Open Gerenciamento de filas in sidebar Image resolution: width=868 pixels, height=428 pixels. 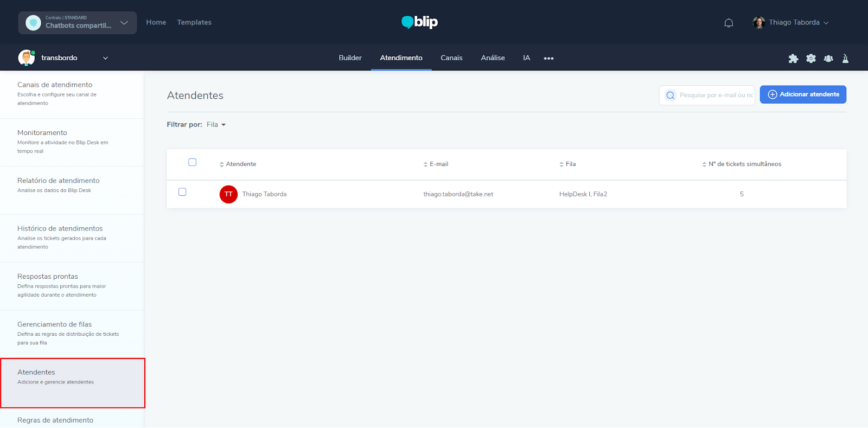click(x=54, y=324)
